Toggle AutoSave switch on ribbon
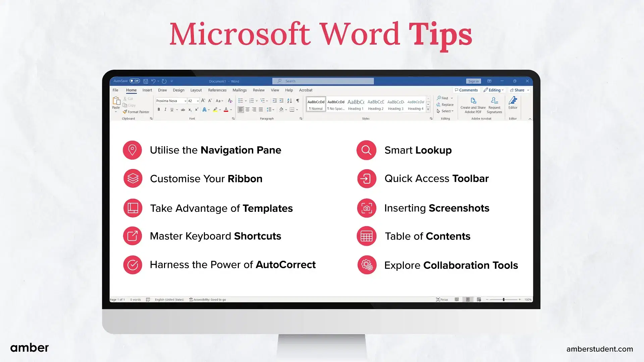This screenshot has width=644, height=362. (x=134, y=80)
